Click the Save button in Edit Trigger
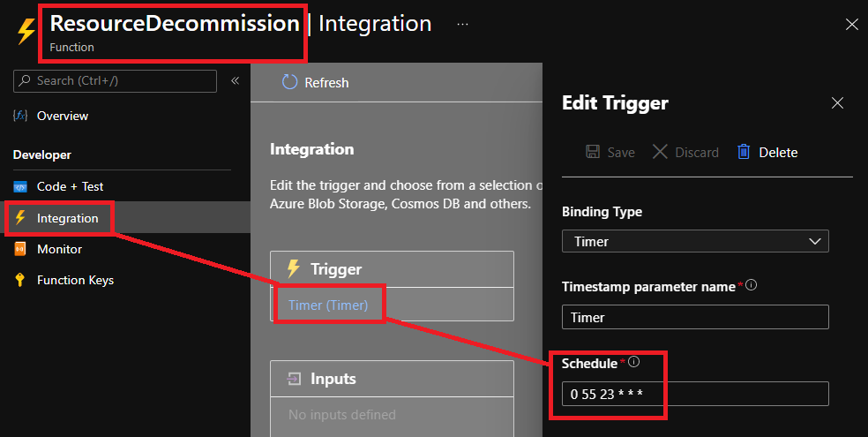868x437 pixels. point(610,153)
